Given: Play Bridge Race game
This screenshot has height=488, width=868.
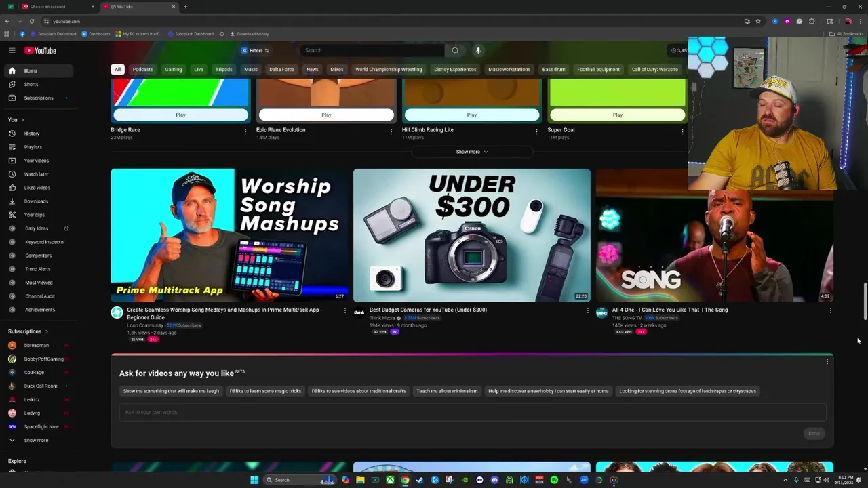Looking at the screenshot, I should pyautogui.click(x=180, y=115).
